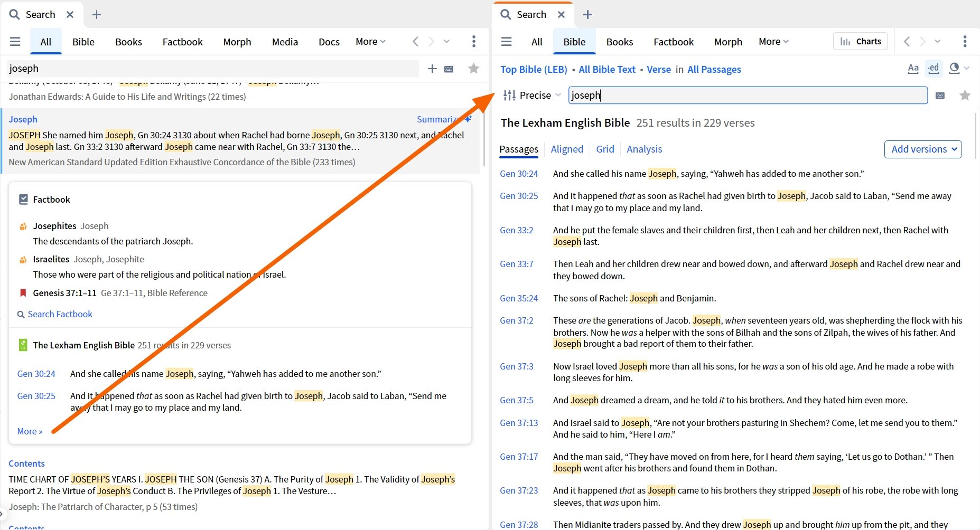The height and width of the screenshot is (530, 980).
Task: Click left panel search field with joseph
Action: coord(213,69)
